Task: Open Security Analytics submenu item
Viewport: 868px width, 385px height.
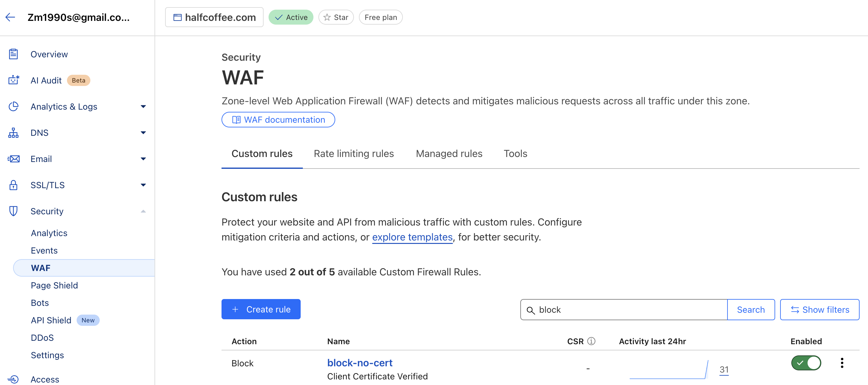Action: pyautogui.click(x=49, y=233)
